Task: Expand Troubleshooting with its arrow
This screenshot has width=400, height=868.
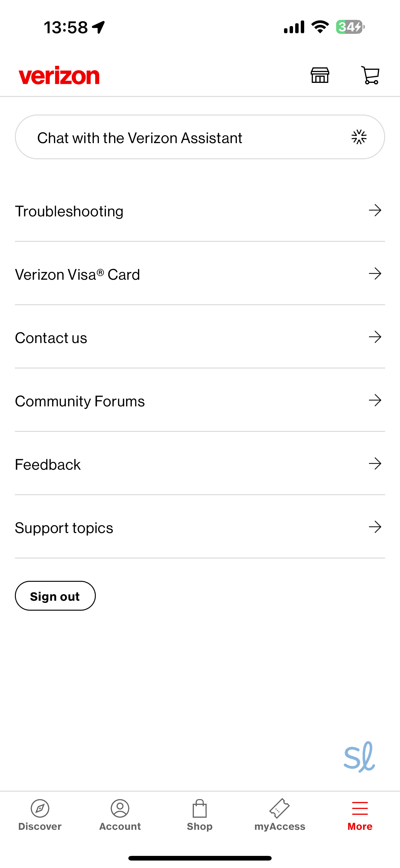Action: coord(375,210)
